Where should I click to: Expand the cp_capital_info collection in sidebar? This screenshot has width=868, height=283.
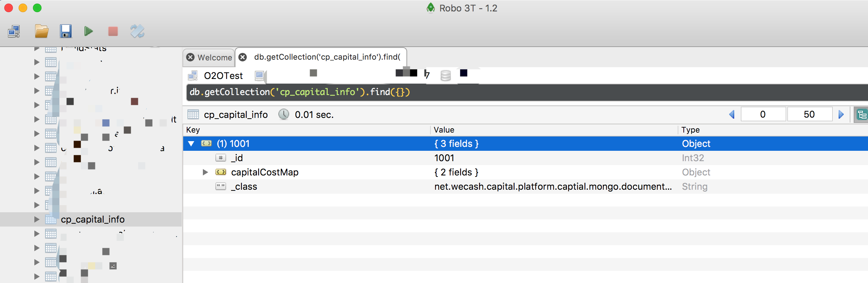(36, 219)
